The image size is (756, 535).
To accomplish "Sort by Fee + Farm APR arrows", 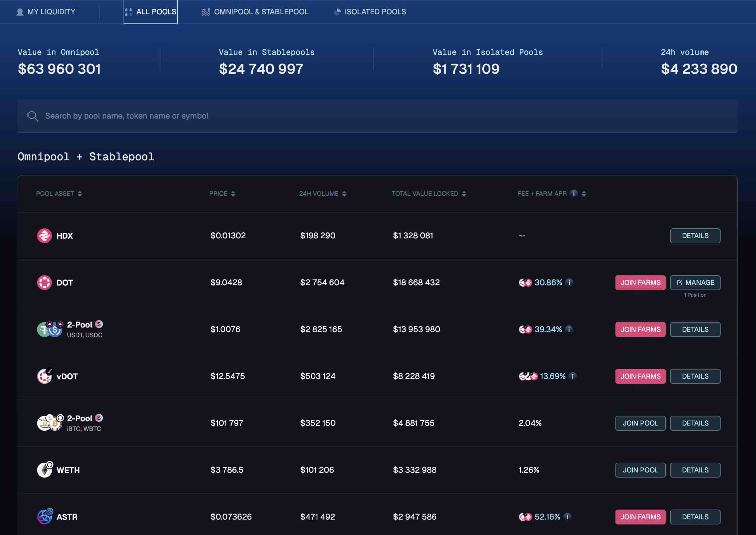I will (x=584, y=194).
